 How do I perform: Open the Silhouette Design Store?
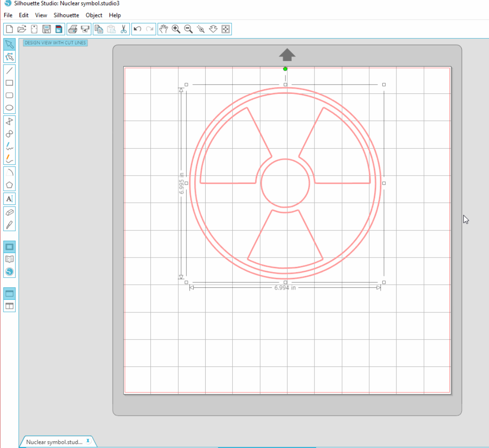point(9,272)
